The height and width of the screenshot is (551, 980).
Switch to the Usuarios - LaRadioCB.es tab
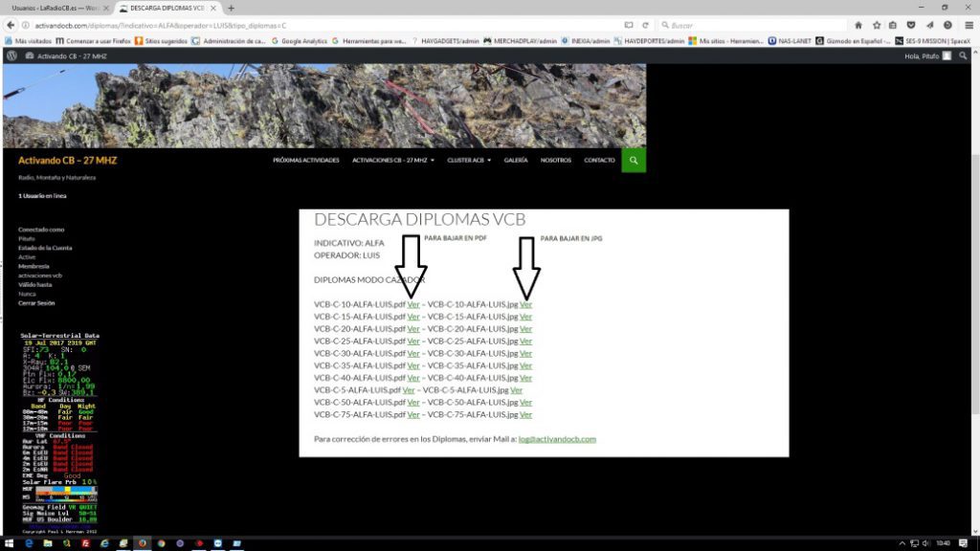click(x=57, y=8)
